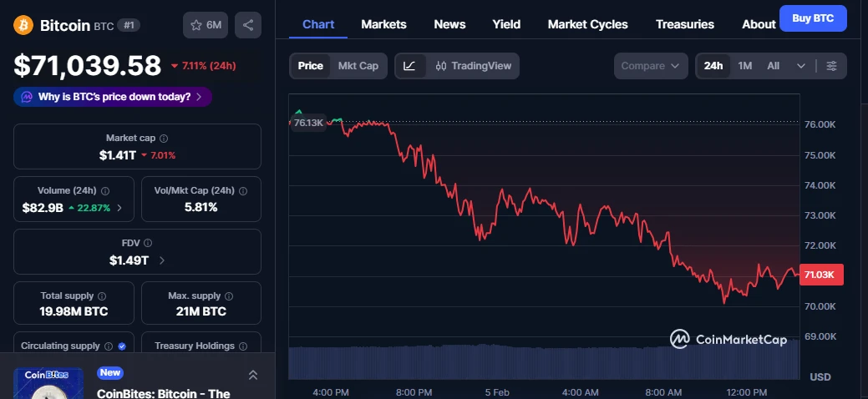This screenshot has height=399, width=868.
Task: Open Vol/Mkt Cap (24h) info icon
Action: click(242, 191)
